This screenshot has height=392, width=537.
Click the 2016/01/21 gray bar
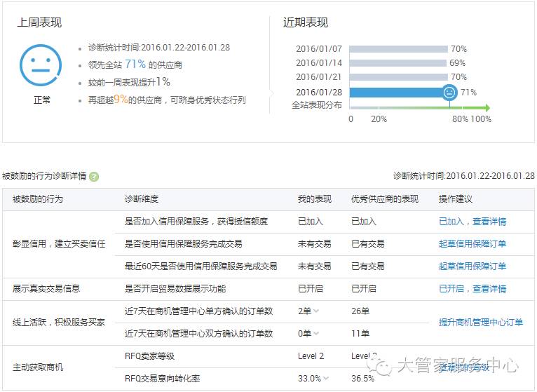pyautogui.click(x=398, y=77)
